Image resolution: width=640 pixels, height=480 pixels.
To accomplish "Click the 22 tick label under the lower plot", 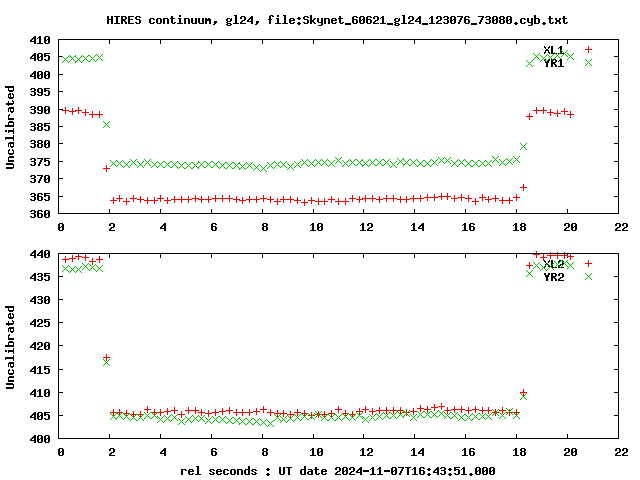I will (621, 452).
